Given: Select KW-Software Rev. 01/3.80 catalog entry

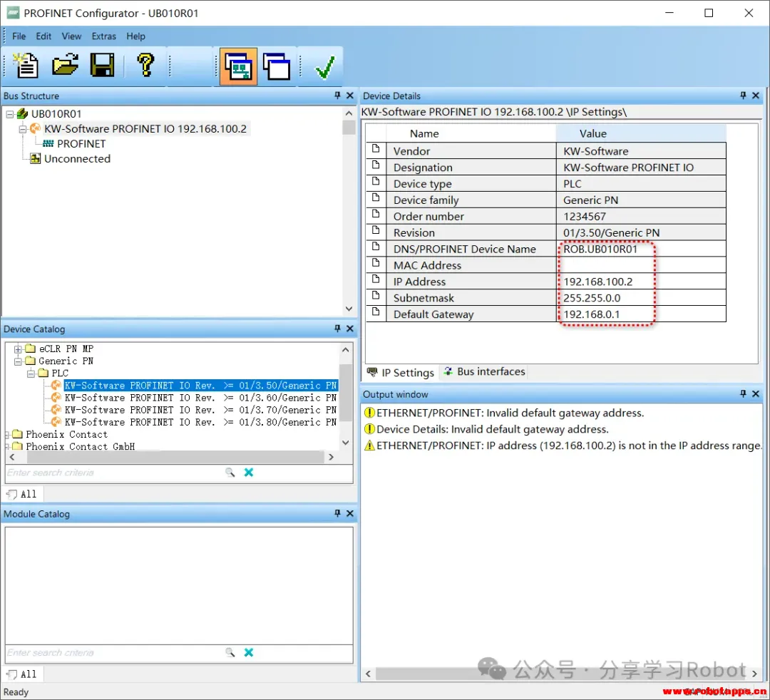Looking at the screenshot, I should (201, 422).
